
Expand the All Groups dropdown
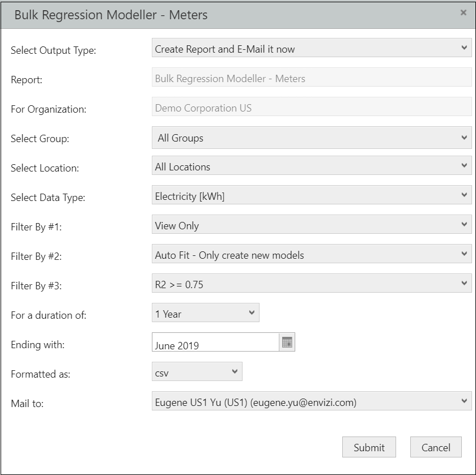[312, 138]
